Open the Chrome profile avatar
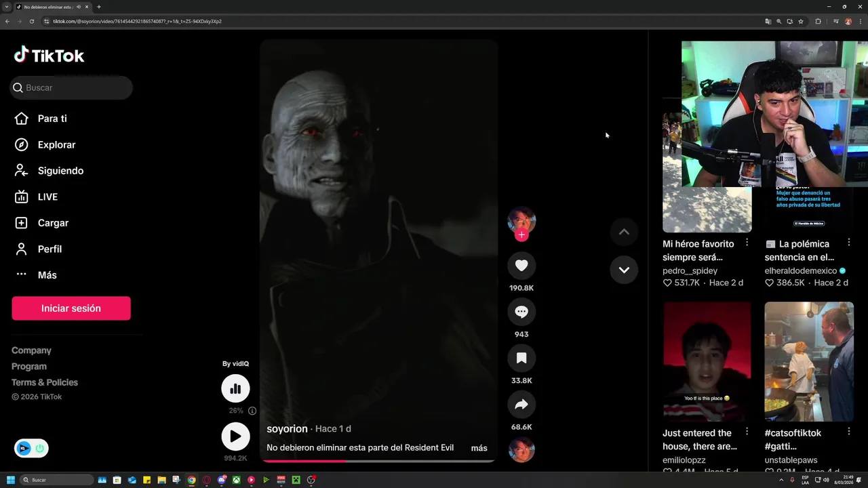The height and width of the screenshot is (488, 868). [848, 21]
